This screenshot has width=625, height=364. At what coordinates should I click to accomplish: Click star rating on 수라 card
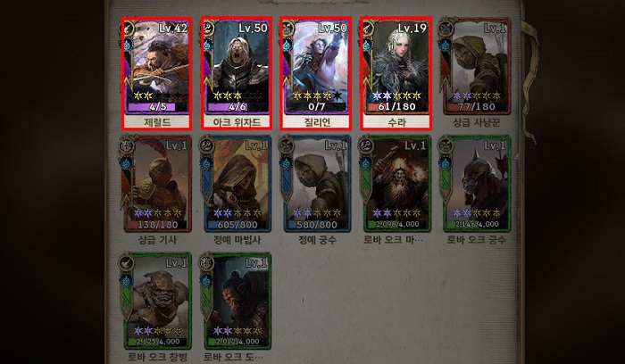pos(396,96)
